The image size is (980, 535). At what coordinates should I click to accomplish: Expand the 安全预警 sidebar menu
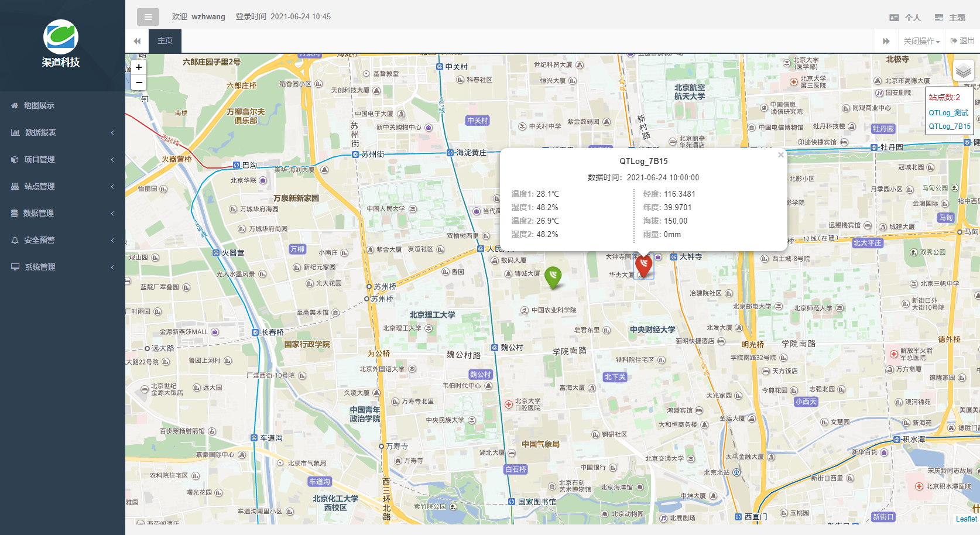39,240
